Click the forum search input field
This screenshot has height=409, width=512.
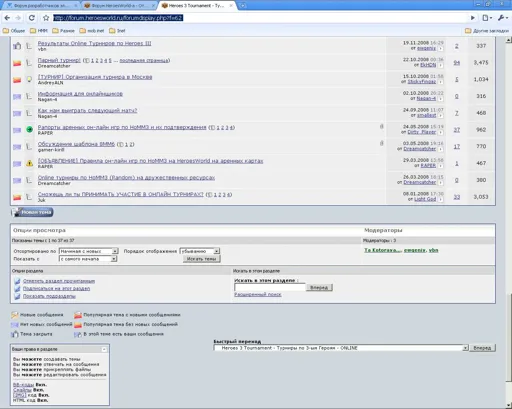pyautogui.click(x=270, y=287)
